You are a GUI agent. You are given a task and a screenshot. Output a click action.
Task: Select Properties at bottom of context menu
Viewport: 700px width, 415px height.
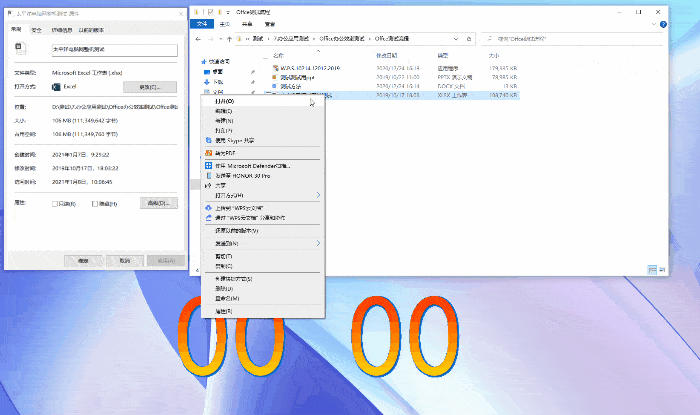(262, 311)
